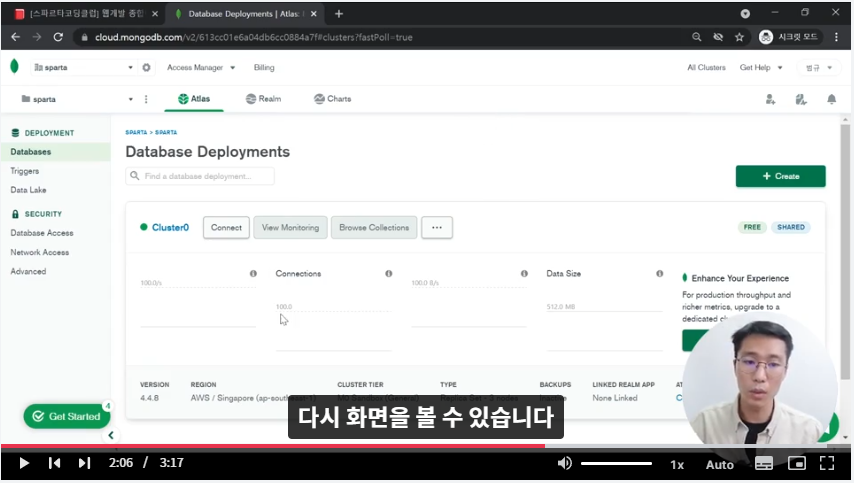
Task: Click in the Find a database deployment search field
Action: tap(200, 176)
